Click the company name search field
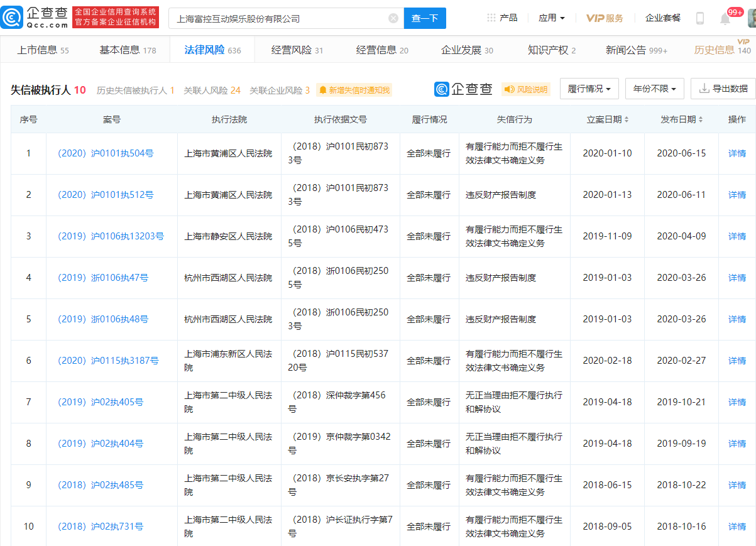 [280, 18]
